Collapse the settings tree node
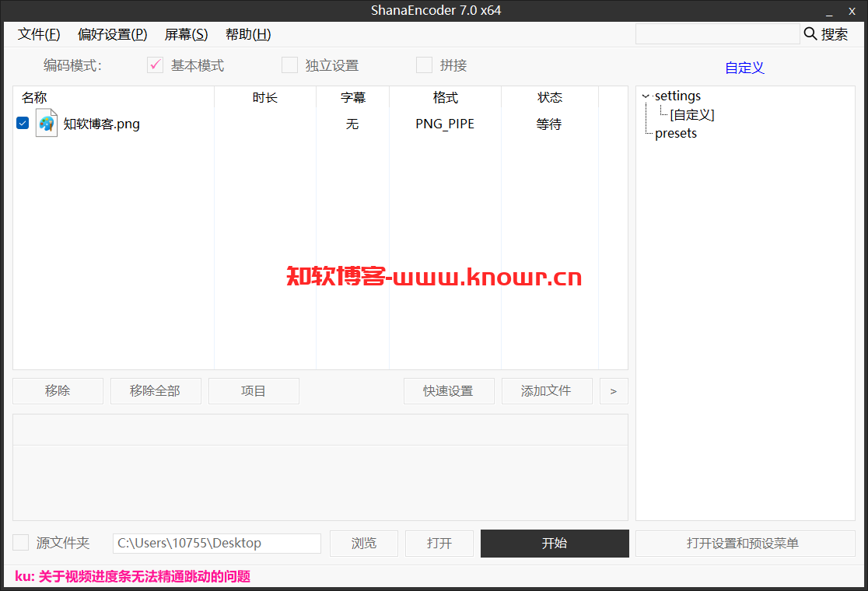868x591 pixels. (x=646, y=96)
